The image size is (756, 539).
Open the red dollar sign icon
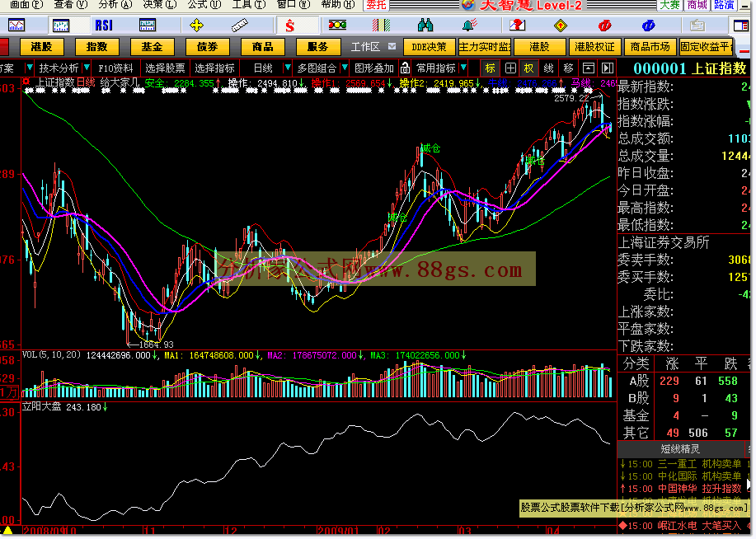(289, 25)
